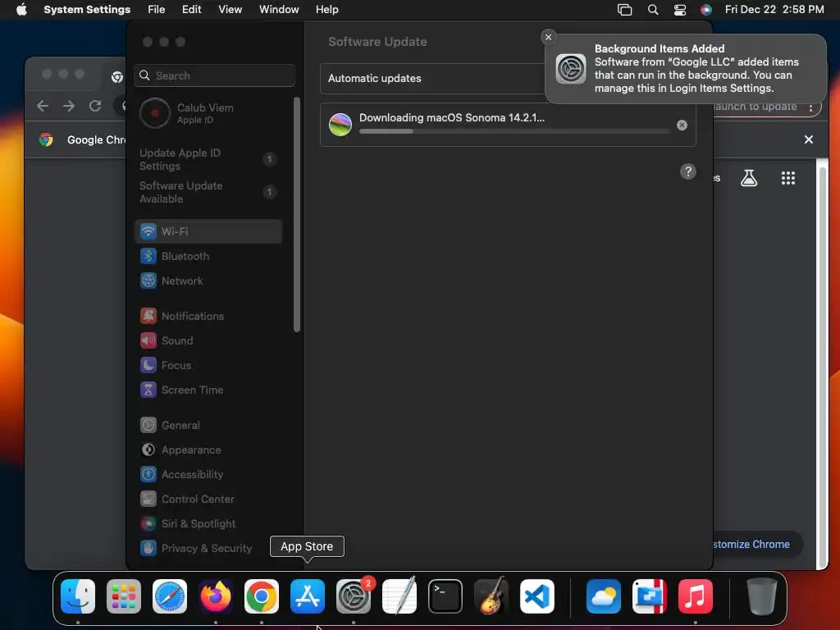
Task: Open Screen Time settings pane
Action: 208,390
